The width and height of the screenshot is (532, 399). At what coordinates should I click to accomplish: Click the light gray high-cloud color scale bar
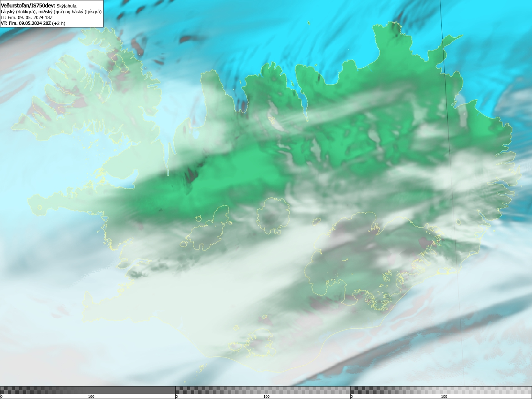[441, 390]
